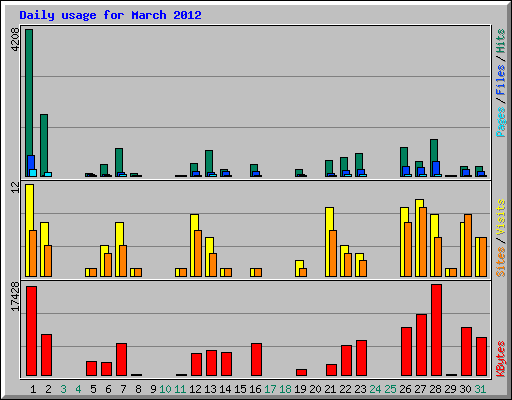Select the tallest red KBytes bar for day 28

(x=436, y=330)
